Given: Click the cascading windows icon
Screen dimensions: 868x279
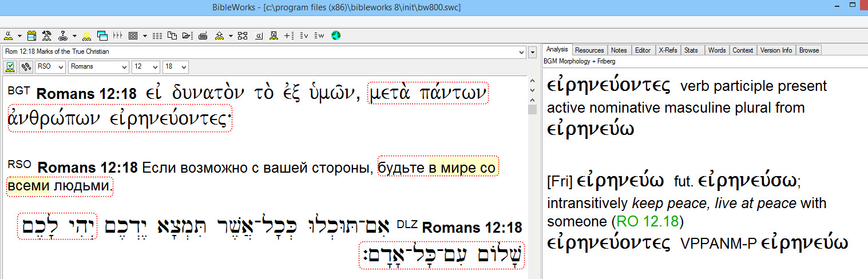Looking at the screenshot, I should click(102, 35).
